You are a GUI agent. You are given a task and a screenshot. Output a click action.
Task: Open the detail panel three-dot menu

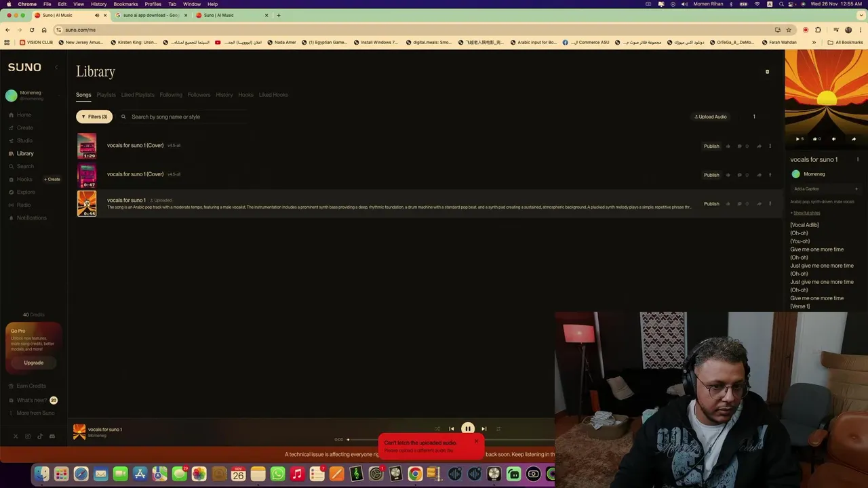click(x=858, y=160)
